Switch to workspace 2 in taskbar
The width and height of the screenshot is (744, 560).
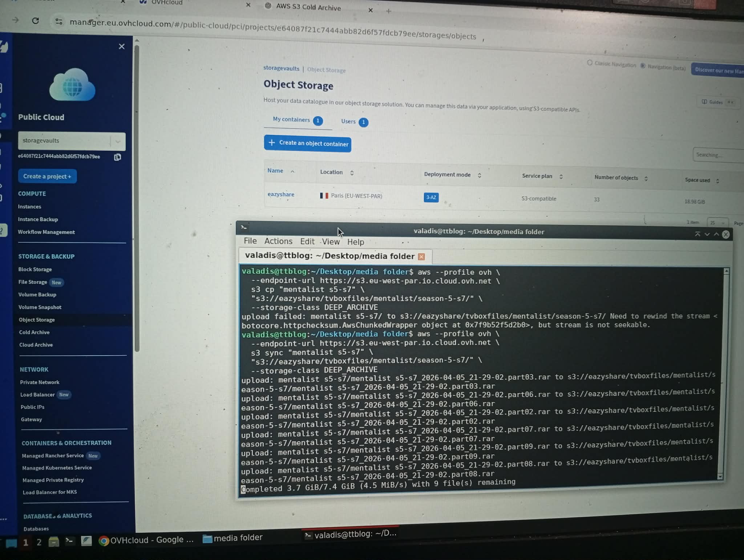(39, 543)
